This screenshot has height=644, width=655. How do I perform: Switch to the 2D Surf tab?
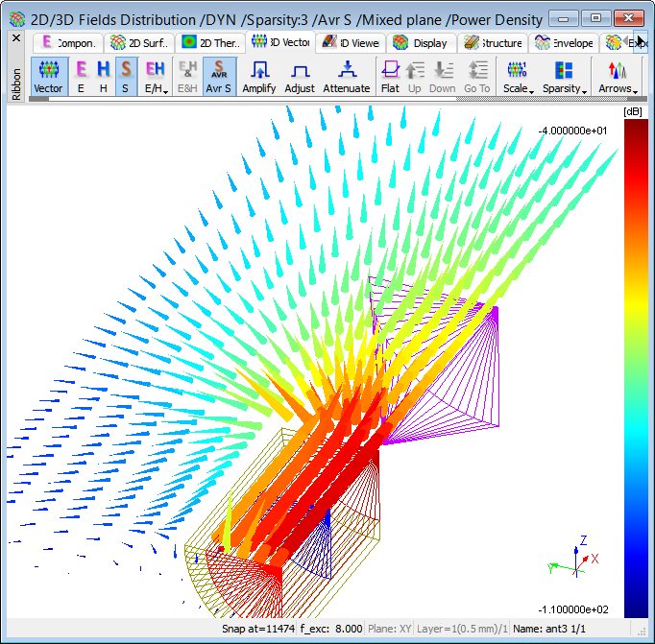[x=139, y=42]
